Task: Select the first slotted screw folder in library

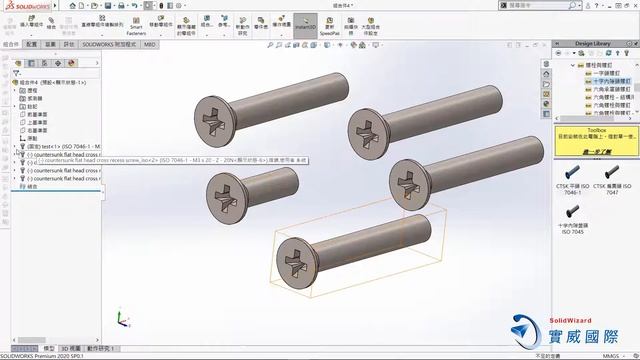Action: tap(602, 73)
